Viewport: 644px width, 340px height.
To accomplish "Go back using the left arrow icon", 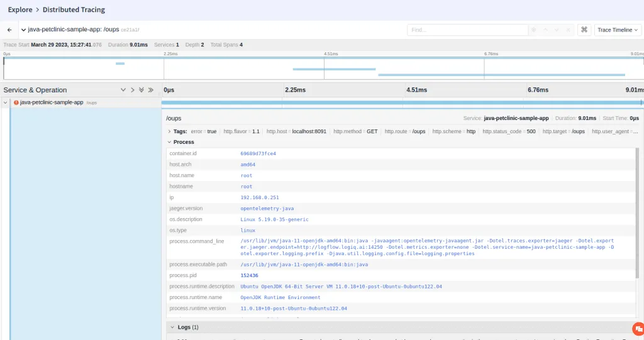I will click(x=9, y=30).
